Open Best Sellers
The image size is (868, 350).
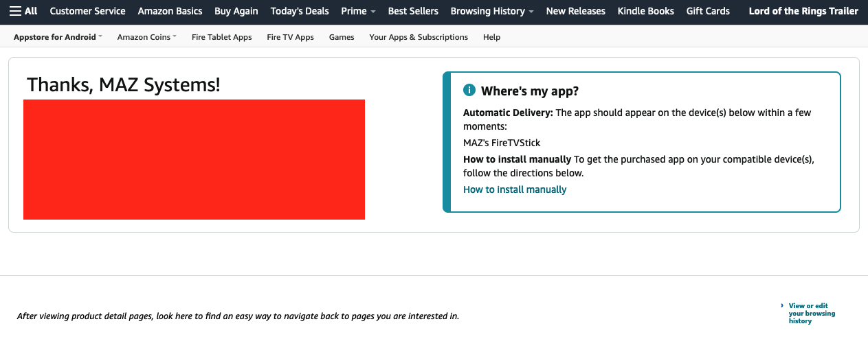click(413, 11)
